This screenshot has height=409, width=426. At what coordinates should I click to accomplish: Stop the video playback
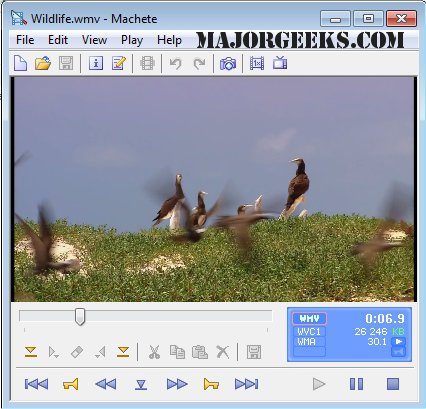tap(393, 384)
